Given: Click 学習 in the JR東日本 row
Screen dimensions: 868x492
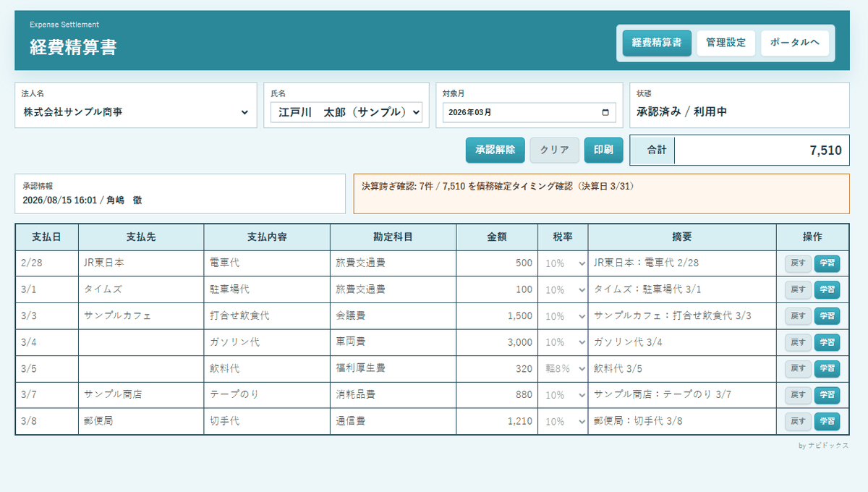Looking at the screenshot, I should (x=827, y=263).
